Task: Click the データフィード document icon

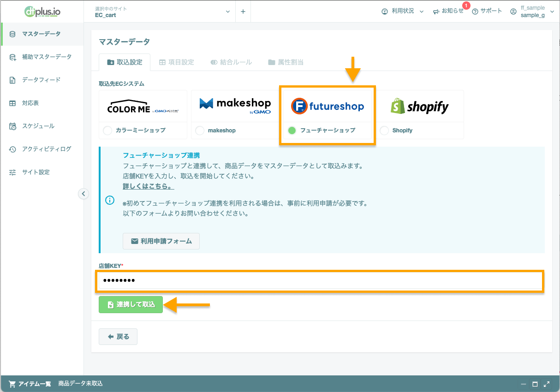Action: point(12,80)
